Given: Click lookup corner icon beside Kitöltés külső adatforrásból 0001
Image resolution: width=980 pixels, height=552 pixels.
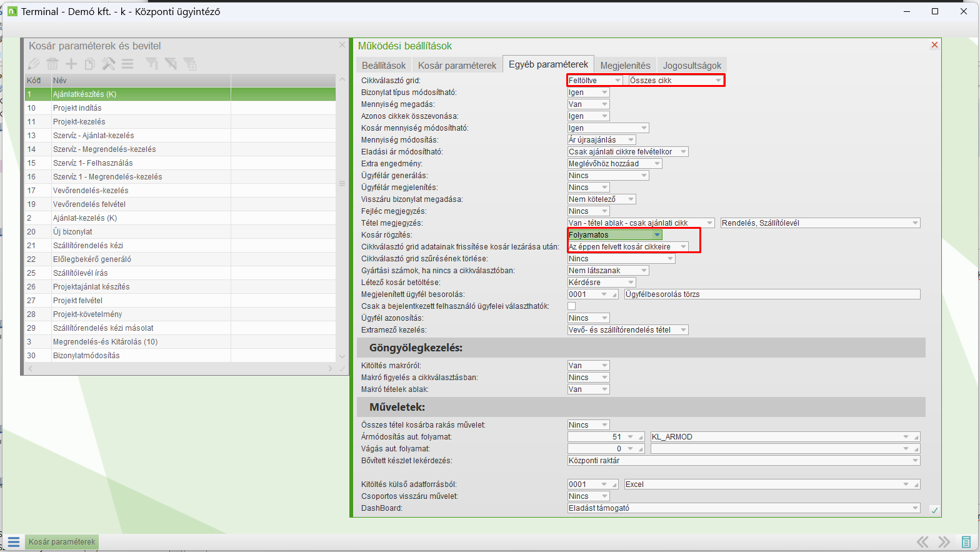Looking at the screenshot, I should tap(615, 484).
